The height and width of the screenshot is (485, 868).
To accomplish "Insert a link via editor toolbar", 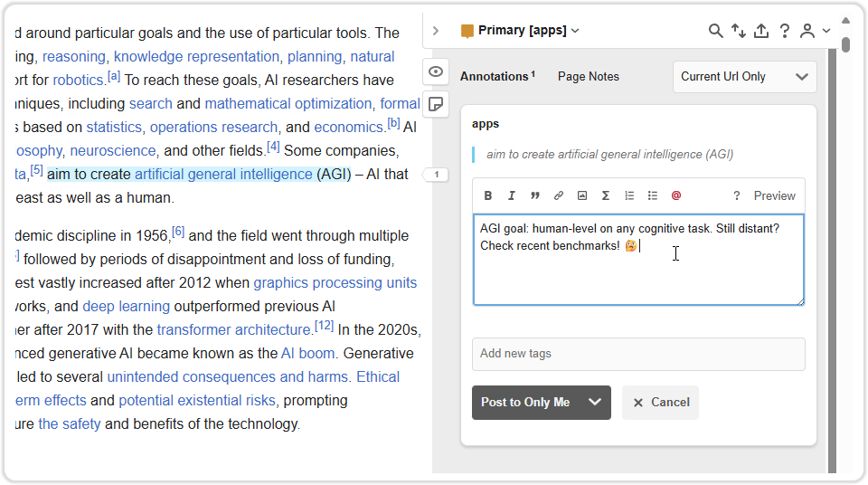I will pyautogui.click(x=559, y=195).
